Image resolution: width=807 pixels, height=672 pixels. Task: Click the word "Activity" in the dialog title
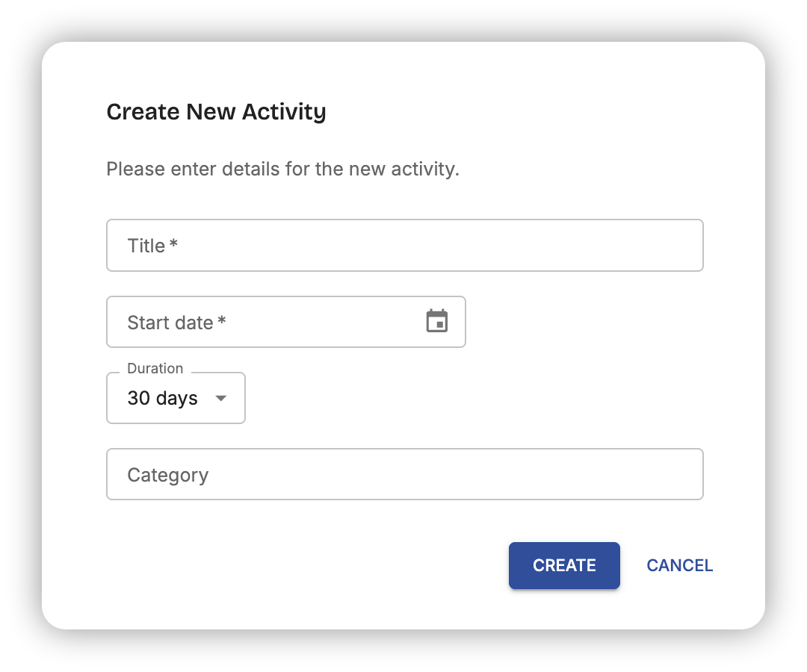point(283,112)
